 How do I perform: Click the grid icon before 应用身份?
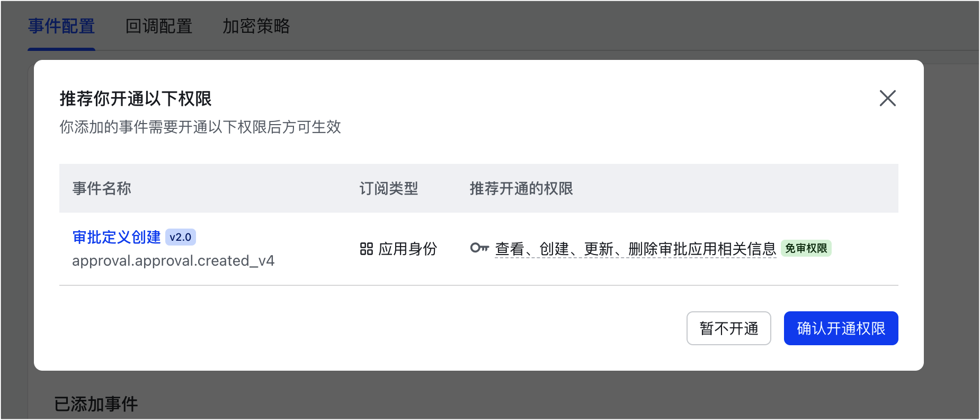click(x=366, y=249)
